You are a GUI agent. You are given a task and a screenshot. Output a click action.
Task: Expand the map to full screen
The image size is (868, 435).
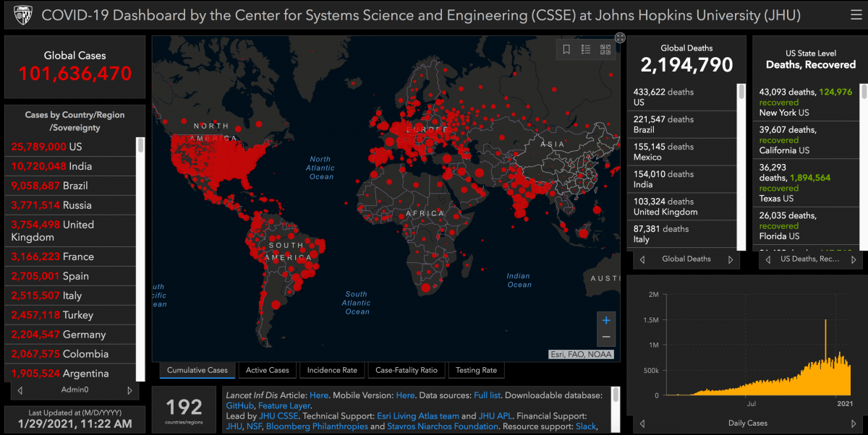620,38
